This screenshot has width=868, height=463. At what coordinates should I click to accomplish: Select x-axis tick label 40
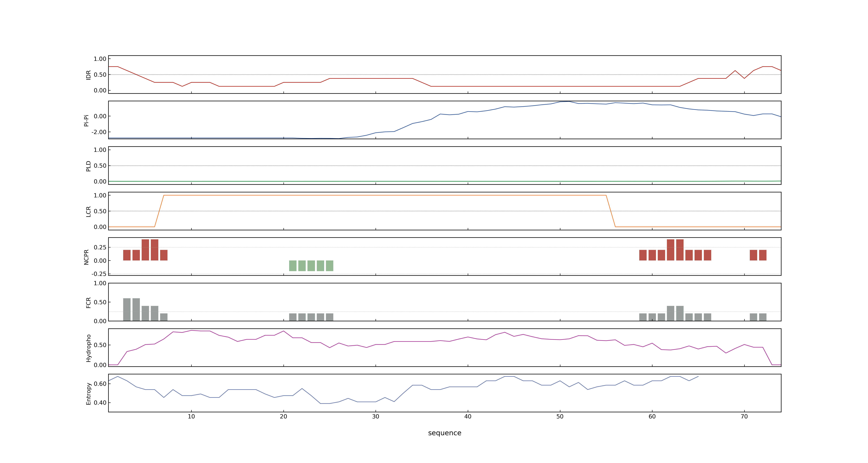tap(468, 416)
